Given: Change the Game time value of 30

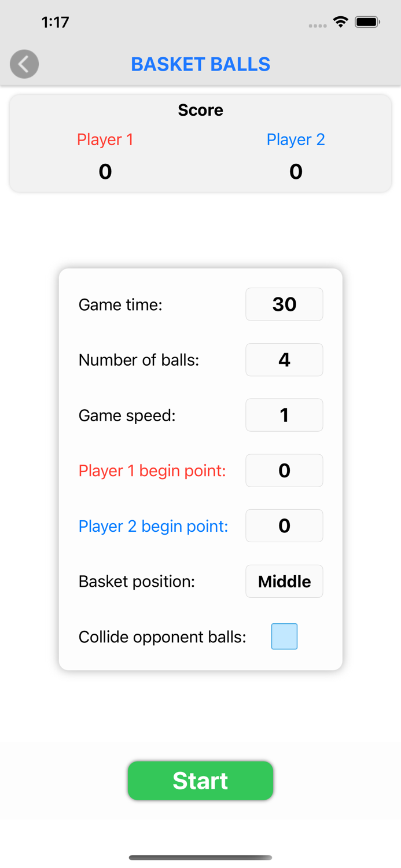Looking at the screenshot, I should click(284, 304).
